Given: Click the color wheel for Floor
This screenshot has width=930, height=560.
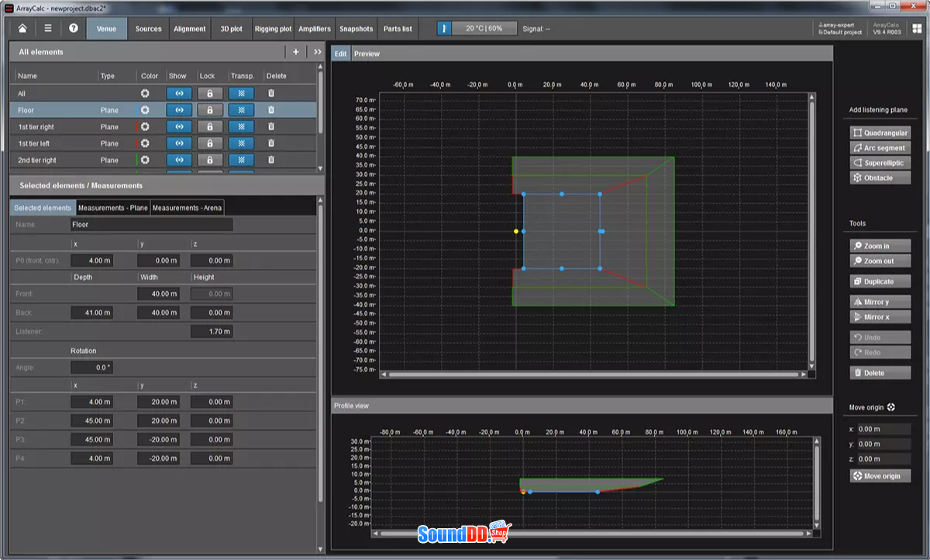Looking at the screenshot, I should coord(145,110).
